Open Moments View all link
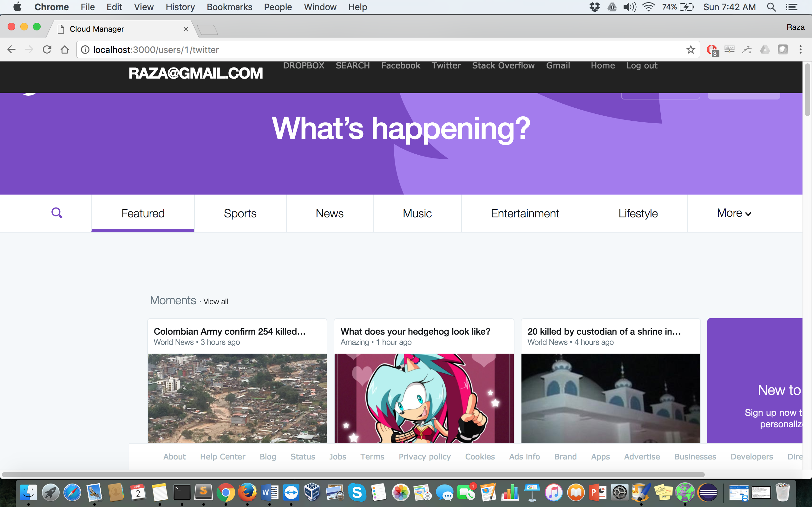 [215, 301]
